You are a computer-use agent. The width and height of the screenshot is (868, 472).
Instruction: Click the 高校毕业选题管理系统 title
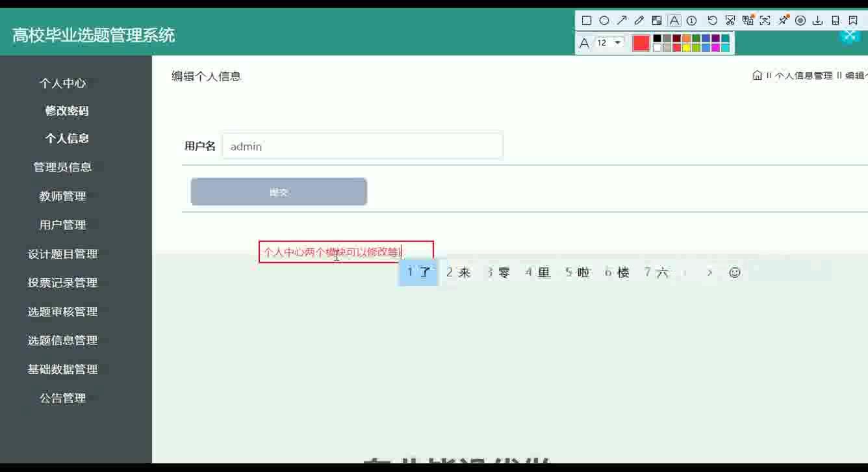(94, 35)
